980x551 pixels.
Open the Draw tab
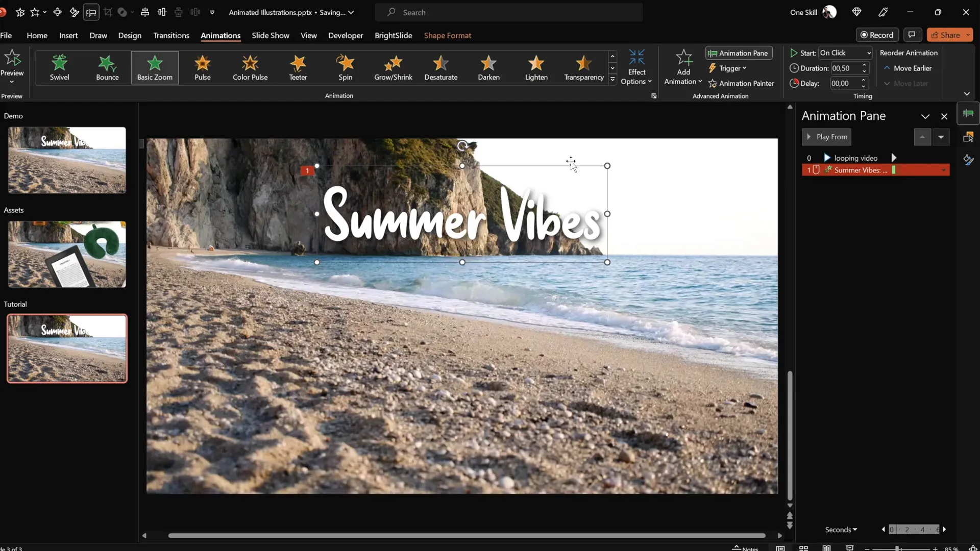click(98, 35)
